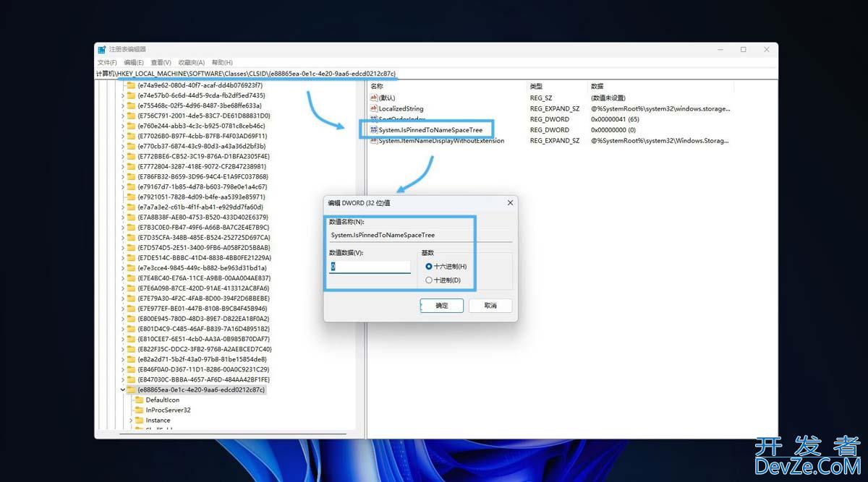Screen dimensions: 868x482
Task: Expand key {E810CEE7-6E51-4cb0-AA3A-0B985B70DAF7}
Action: tap(122, 339)
